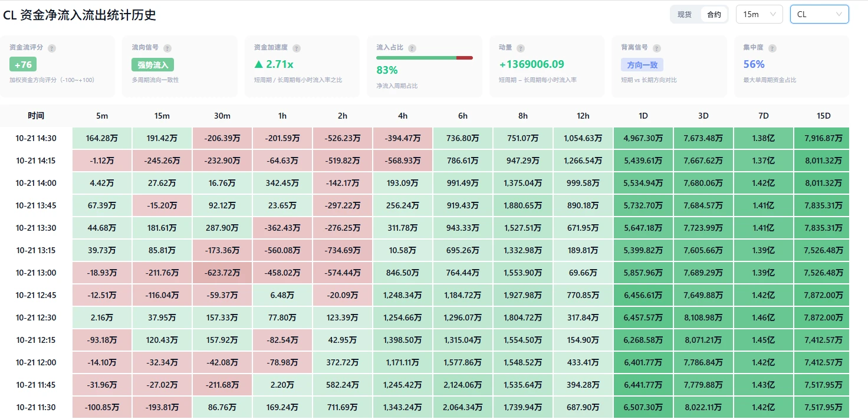Click cell showing 164.28万
This screenshot has width=868, height=419.
[102, 138]
